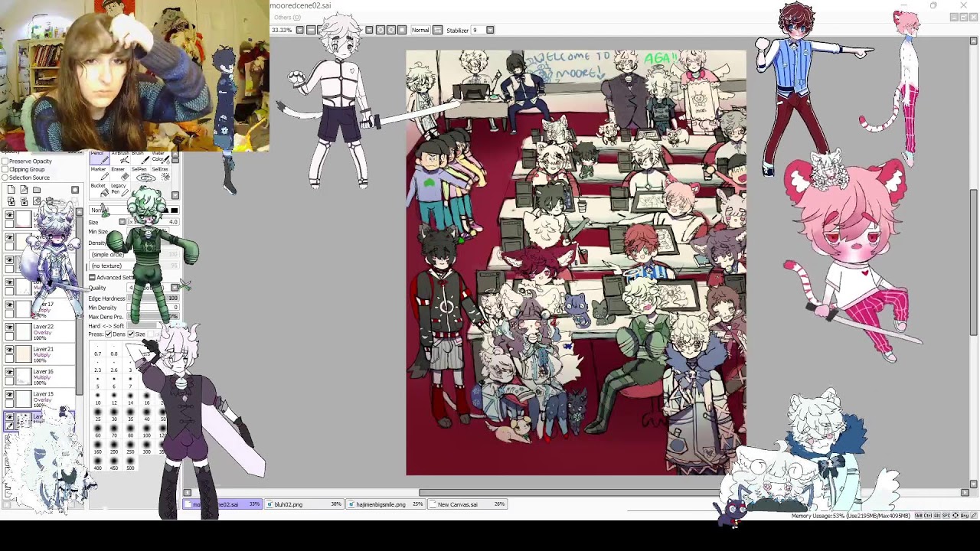Switch to the mooredcene02.sai canvas tab
Screen dimensions: 980x551
tap(222, 504)
